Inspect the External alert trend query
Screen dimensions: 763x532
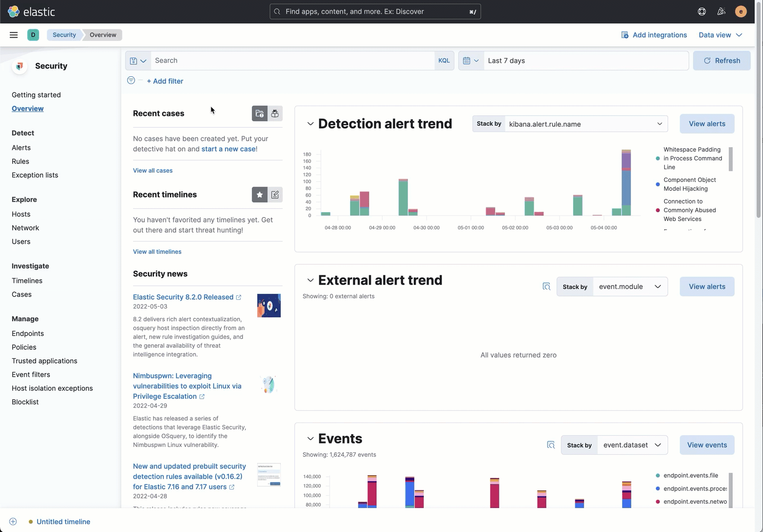[546, 287]
